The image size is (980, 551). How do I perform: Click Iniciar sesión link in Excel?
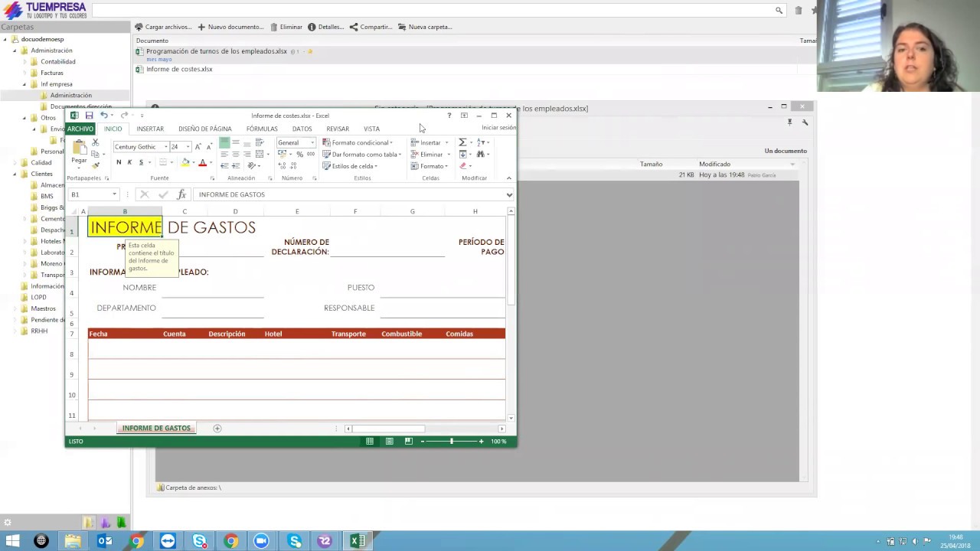click(498, 128)
